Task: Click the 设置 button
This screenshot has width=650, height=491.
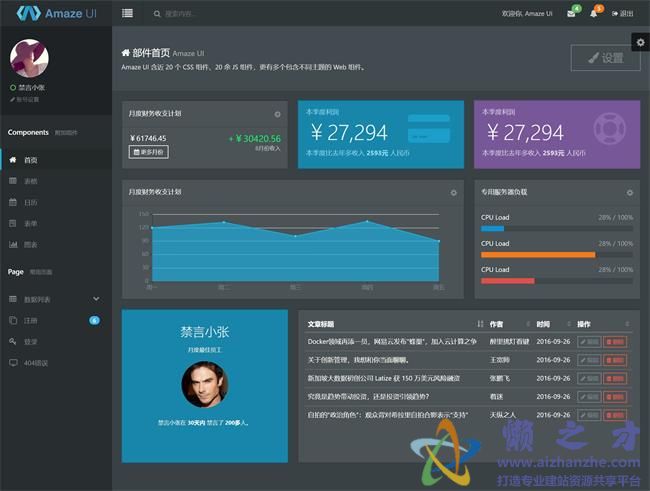Action: tap(605, 58)
